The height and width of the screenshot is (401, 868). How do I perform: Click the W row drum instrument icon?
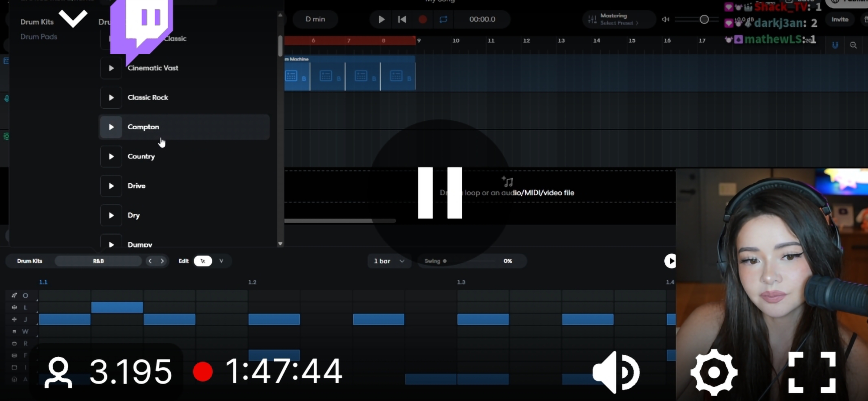click(x=14, y=332)
